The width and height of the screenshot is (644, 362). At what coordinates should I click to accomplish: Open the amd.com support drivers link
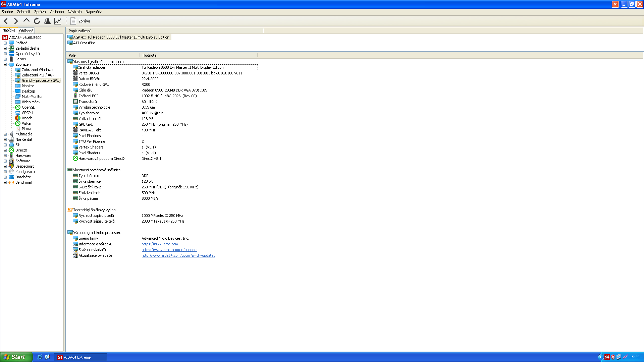169,250
